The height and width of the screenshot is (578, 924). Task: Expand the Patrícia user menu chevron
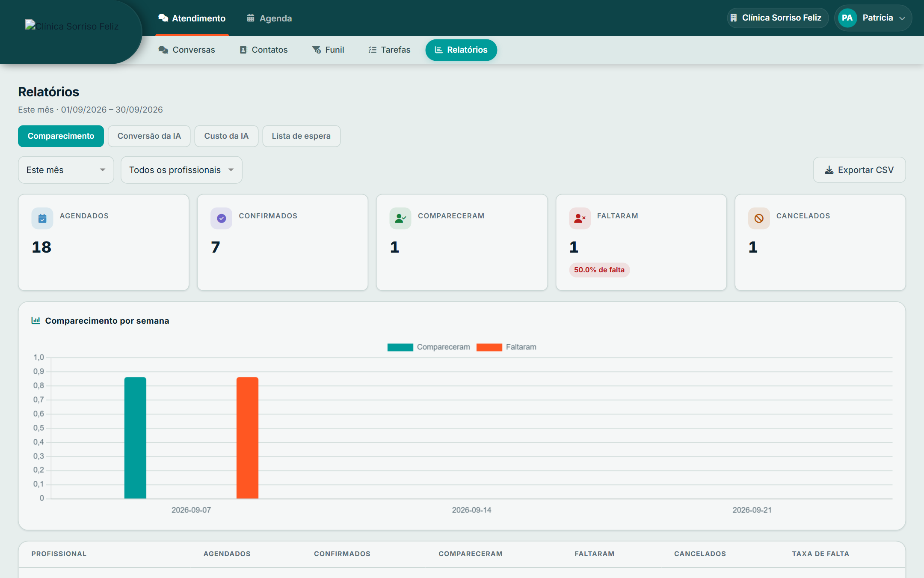pyautogui.click(x=902, y=18)
